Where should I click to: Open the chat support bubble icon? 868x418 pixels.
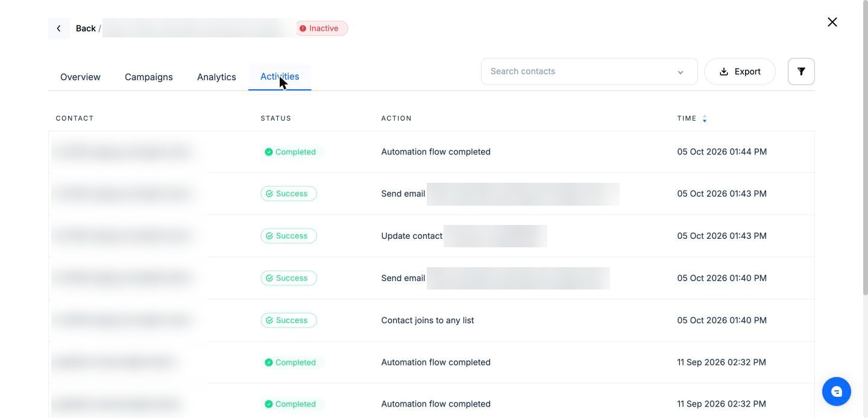tap(837, 391)
